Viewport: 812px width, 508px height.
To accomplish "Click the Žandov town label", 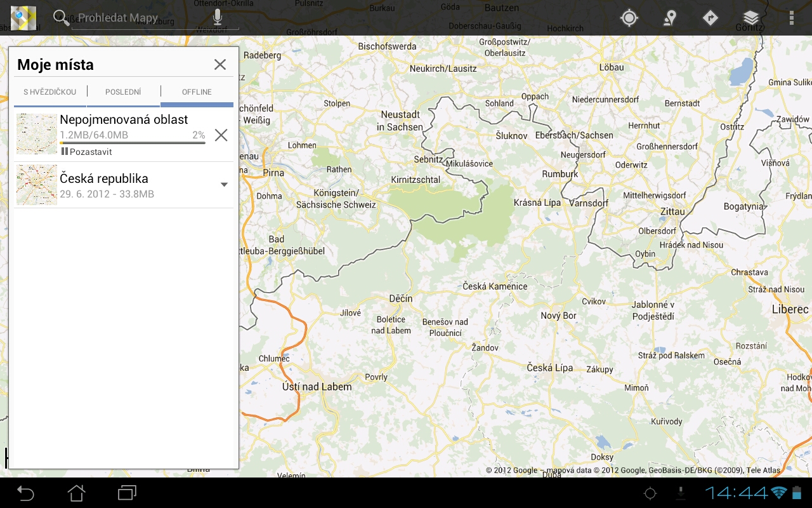I will [485, 348].
